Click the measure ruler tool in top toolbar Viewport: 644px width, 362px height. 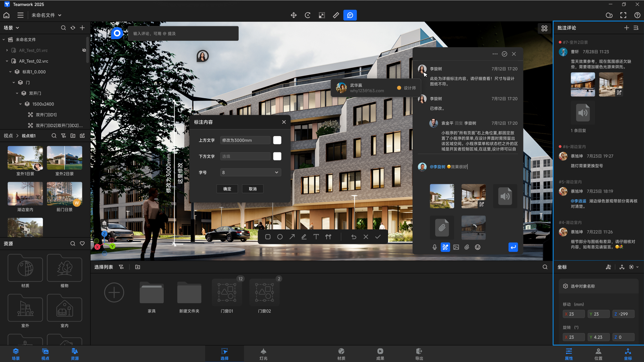pyautogui.click(x=336, y=15)
